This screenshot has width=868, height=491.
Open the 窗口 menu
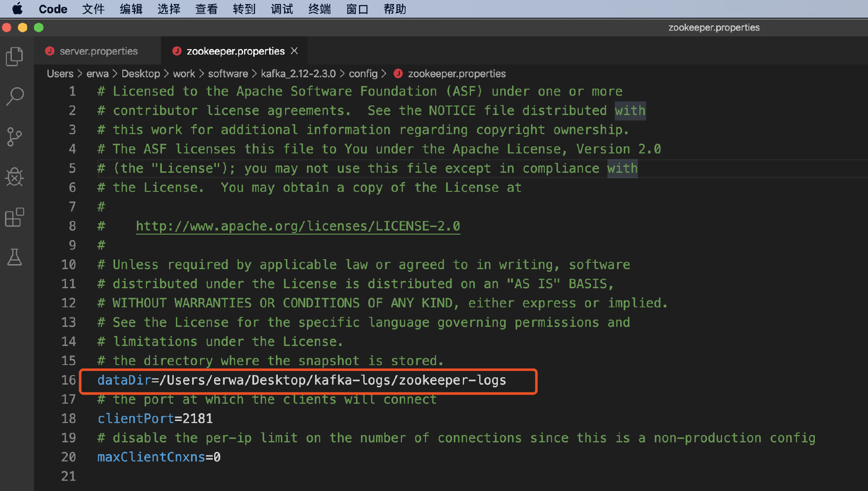point(357,9)
